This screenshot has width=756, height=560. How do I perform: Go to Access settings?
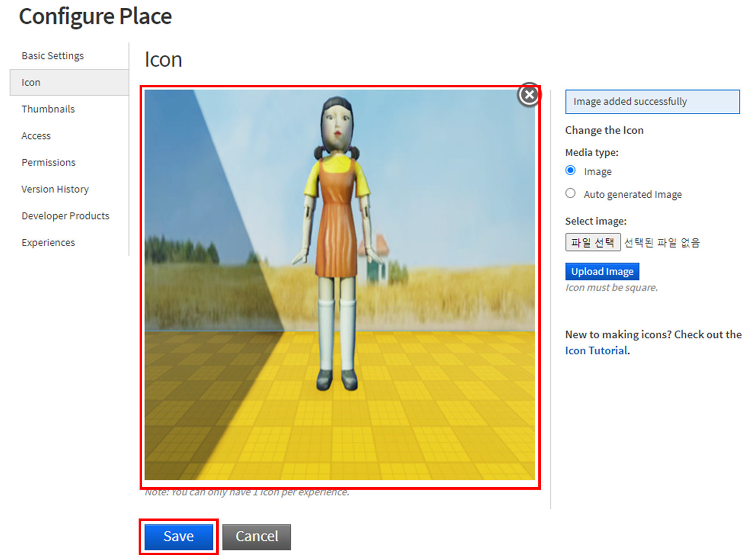36,136
